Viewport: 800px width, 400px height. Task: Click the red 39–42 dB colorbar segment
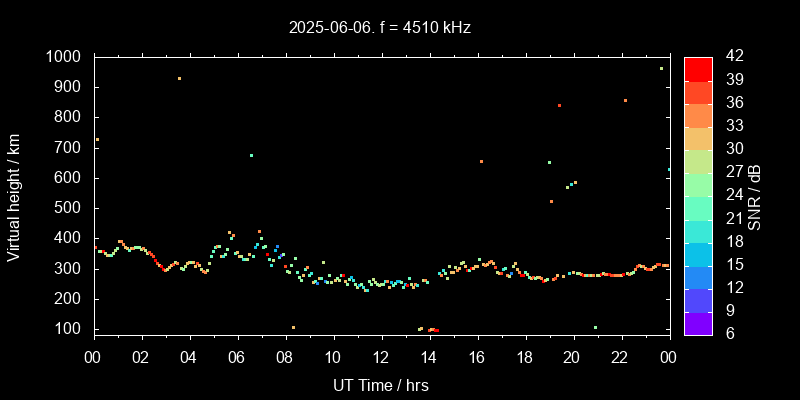[698, 68]
